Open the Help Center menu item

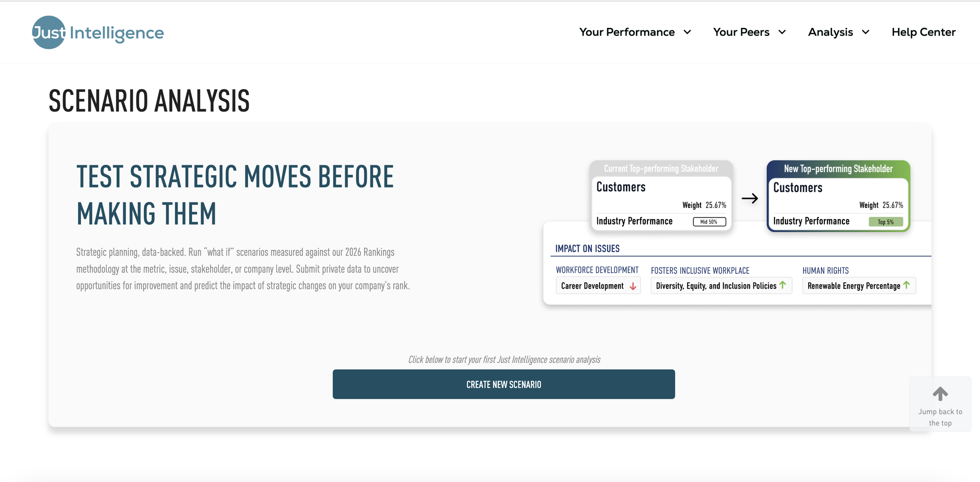click(x=923, y=32)
